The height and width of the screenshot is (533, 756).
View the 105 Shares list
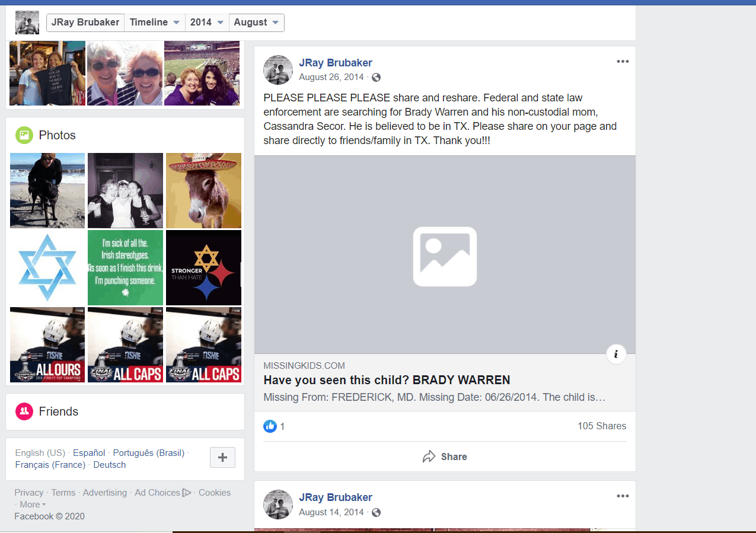[x=602, y=426]
